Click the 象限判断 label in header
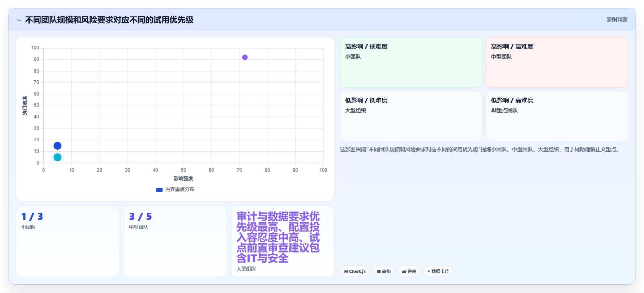 [617, 19]
